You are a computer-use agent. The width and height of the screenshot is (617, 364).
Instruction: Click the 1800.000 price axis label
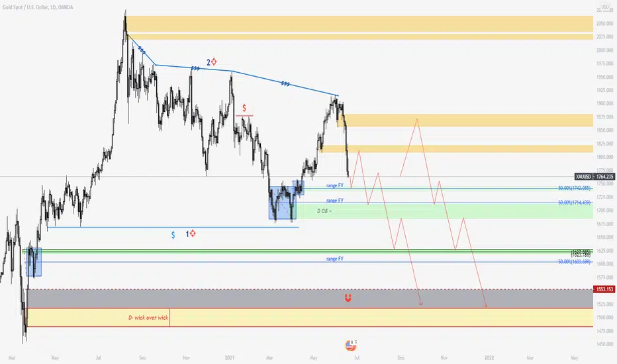[x=605, y=157]
